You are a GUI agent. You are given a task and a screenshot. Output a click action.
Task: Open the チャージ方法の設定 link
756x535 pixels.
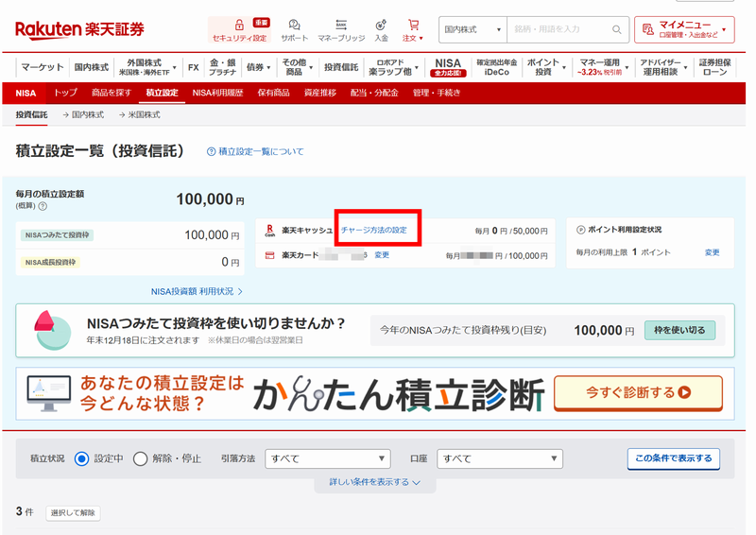(x=374, y=230)
